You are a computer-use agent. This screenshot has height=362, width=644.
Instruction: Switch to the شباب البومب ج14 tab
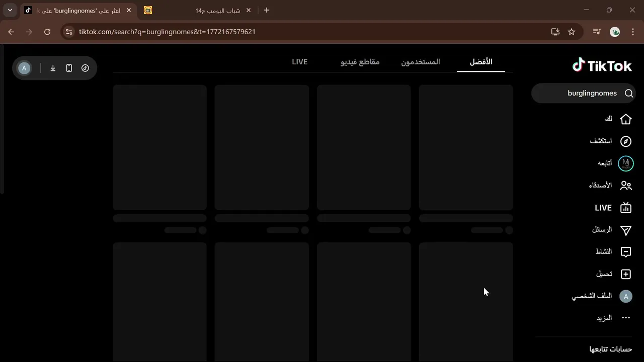pos(198,10)
